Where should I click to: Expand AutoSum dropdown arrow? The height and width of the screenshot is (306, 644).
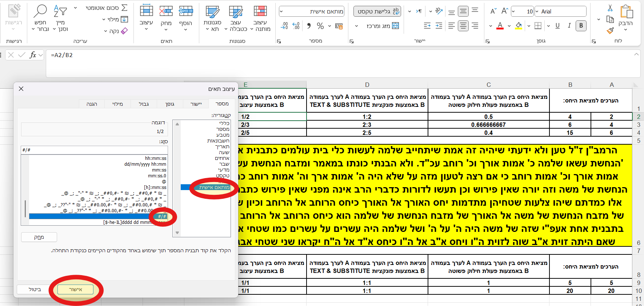point(75,8)
